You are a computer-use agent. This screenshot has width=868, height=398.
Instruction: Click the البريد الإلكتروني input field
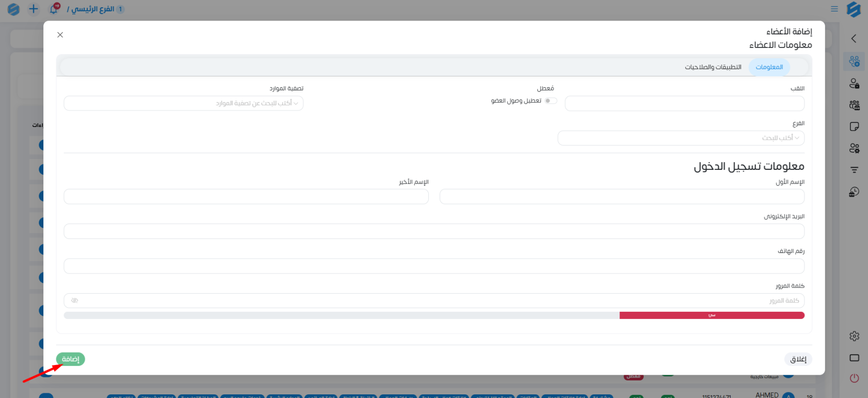[x=434, y=231]
